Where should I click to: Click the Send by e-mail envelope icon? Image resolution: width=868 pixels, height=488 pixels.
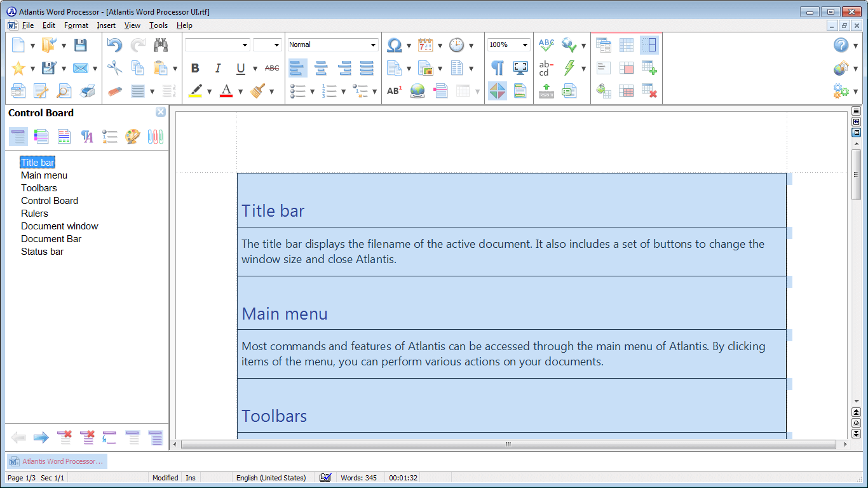coord(80,68)
